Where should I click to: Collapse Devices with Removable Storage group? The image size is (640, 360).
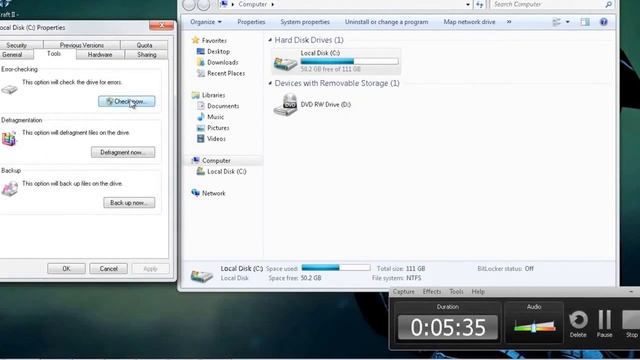(270, 83)
